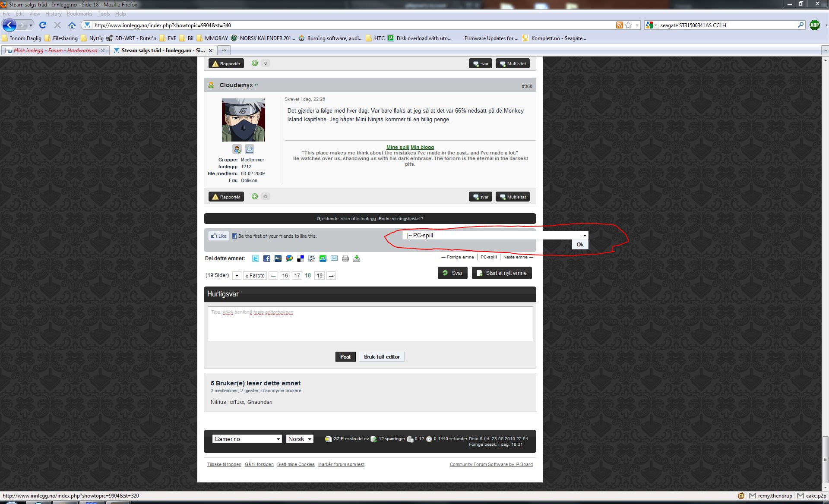The image size is (829, 504).
Task: Open the Adblock Plus ABP icon
Action: click(x=815, y=25)
